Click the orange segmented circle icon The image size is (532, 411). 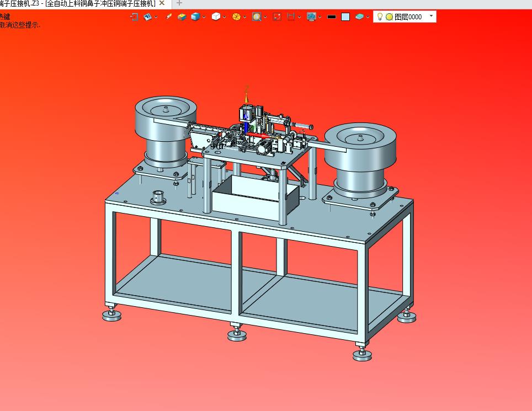tap(237, 17)
